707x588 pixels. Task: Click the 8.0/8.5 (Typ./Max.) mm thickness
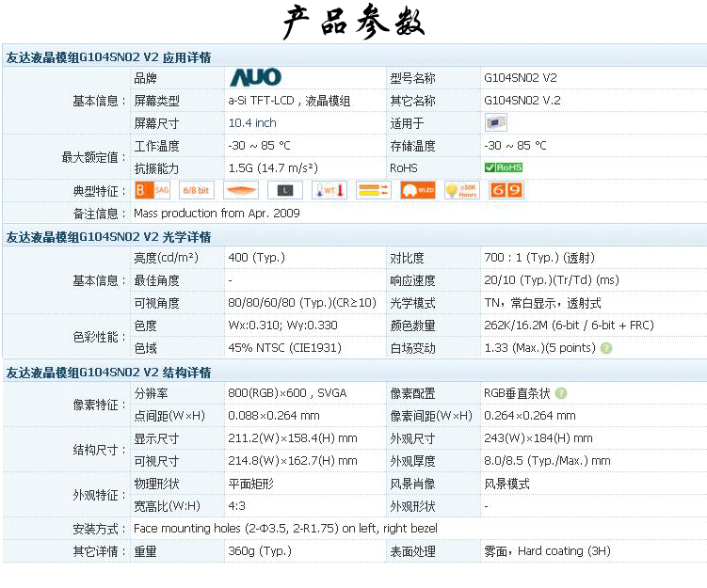coord(547,460)
